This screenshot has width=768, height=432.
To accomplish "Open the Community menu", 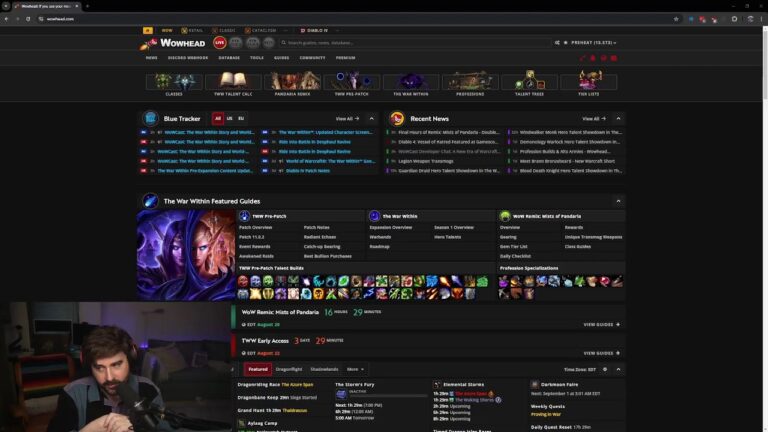I will click(x=312, y=58).
